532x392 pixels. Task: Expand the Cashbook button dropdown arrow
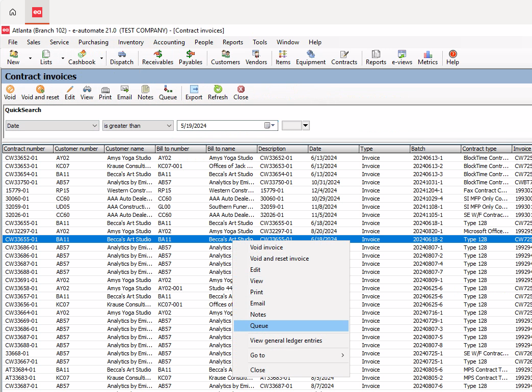pos(101,59)
